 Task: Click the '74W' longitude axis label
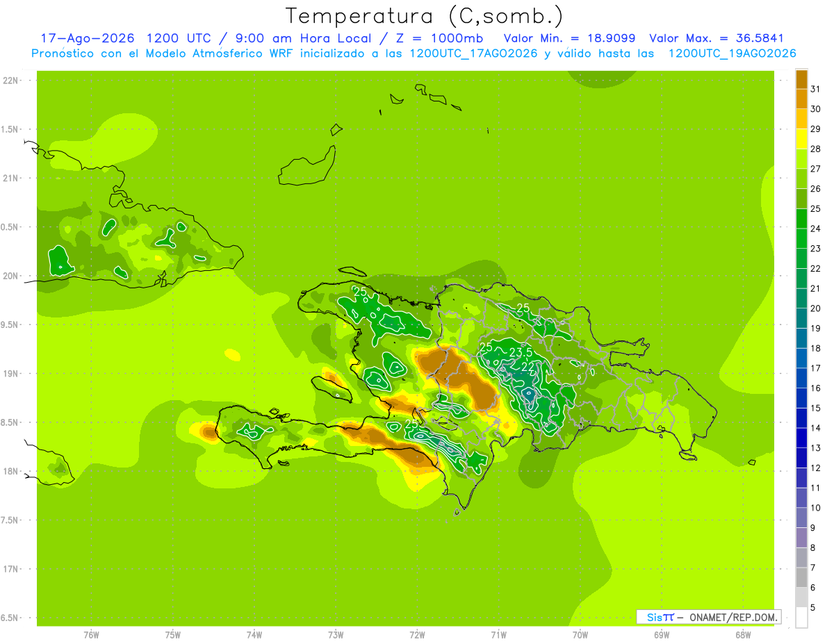click(x=254, y=634)
